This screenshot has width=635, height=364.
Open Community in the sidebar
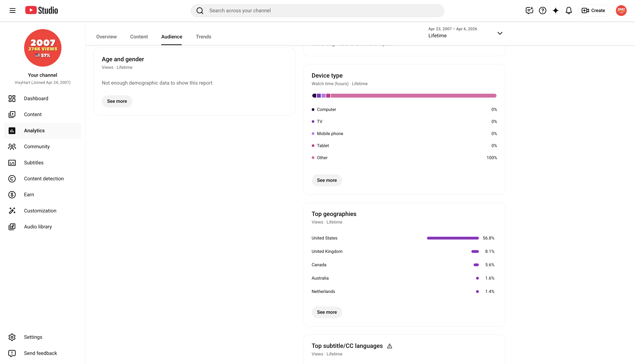[43, 147]
